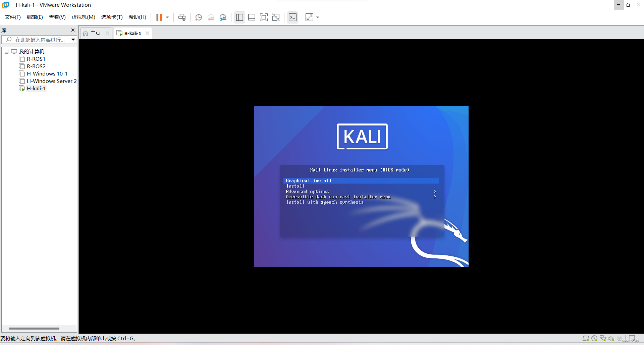Switch to Unity mode

pos(276,17)
